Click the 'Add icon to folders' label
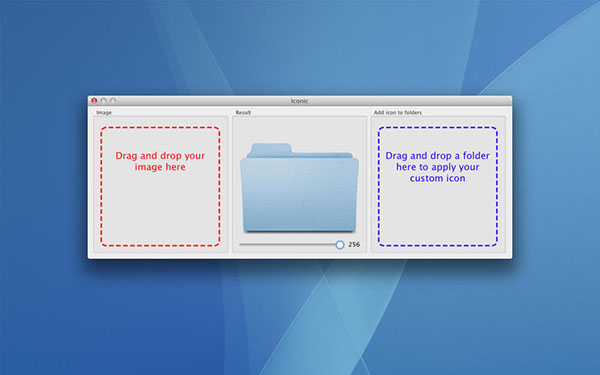 point(398,112)
